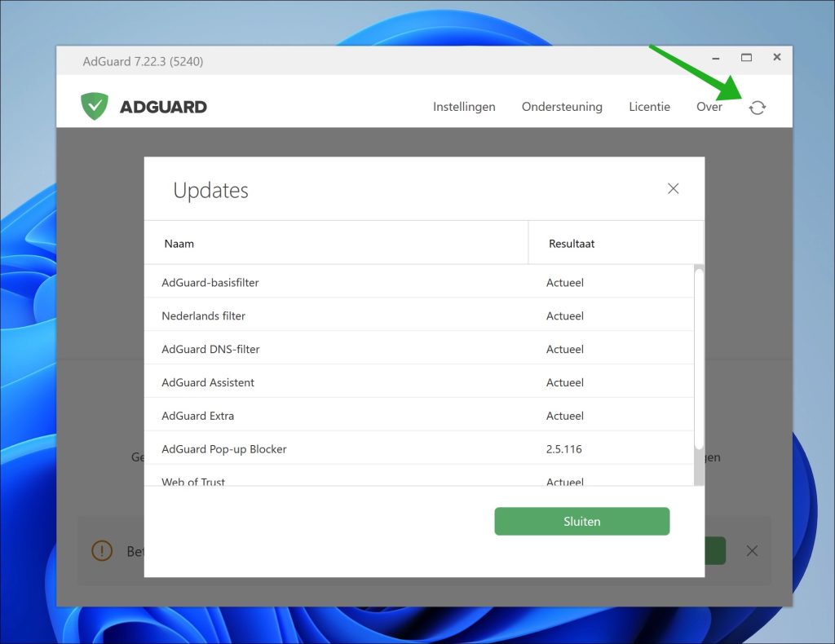This screenshot has height=644, width=835.
Task: Click the Resultaat column header
Action: pyautogui.click(x=572, y=243)
